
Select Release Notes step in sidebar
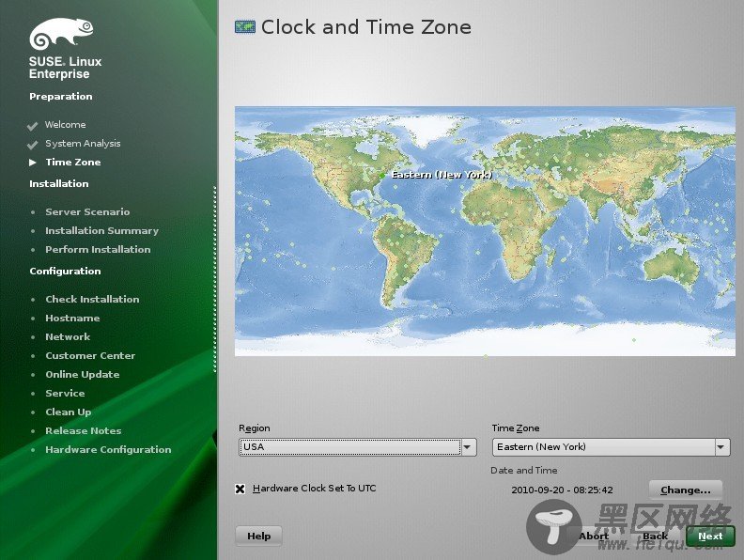point(84,430)
